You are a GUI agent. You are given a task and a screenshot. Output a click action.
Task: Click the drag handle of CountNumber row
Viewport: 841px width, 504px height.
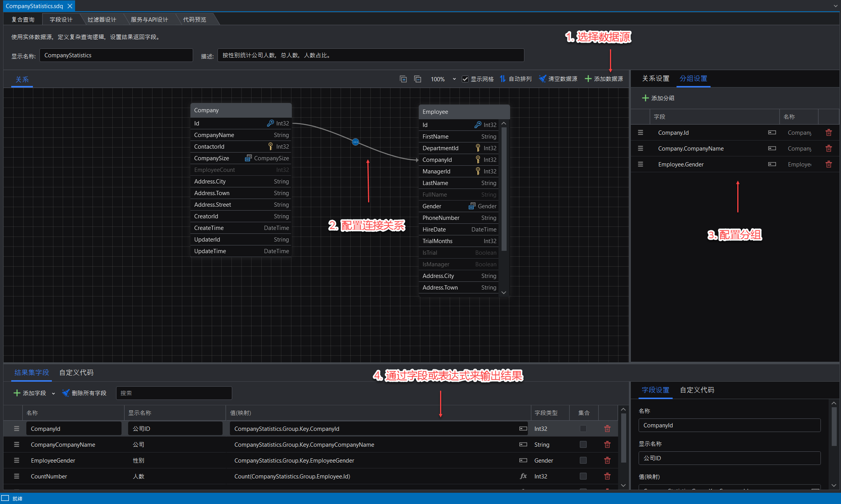17,477
